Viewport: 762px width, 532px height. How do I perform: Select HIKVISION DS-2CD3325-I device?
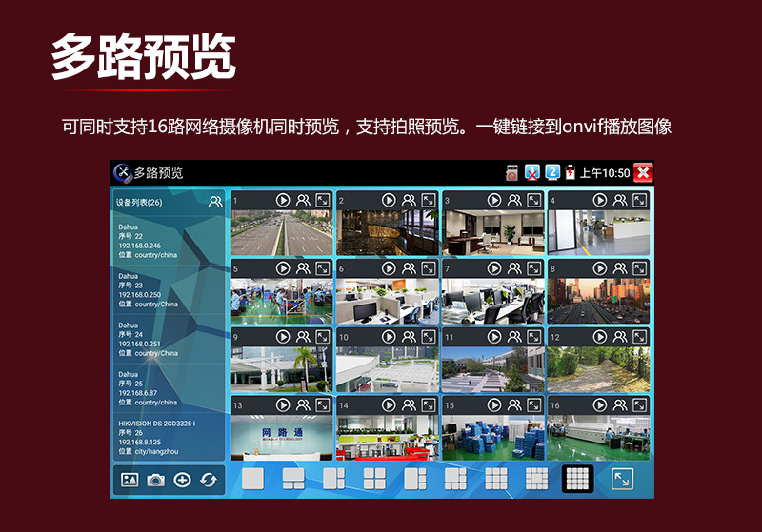point(168,437)
